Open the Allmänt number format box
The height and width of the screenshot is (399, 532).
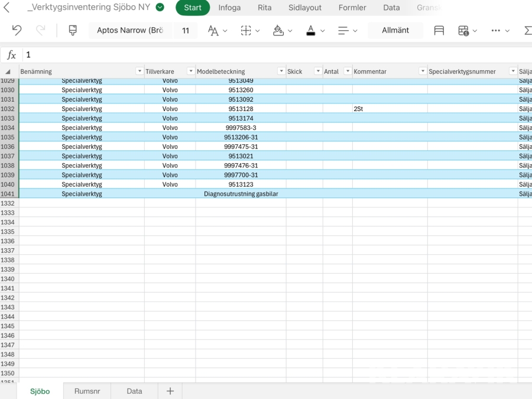(395, 30)
